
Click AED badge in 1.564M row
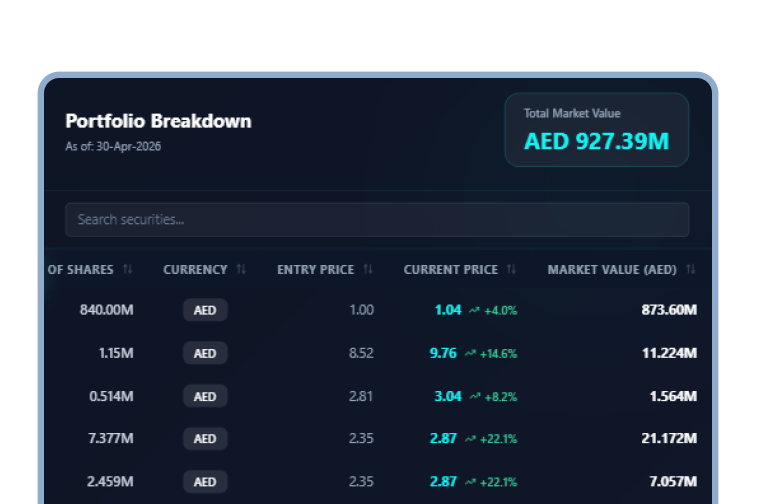pyautogui.click(x=205, y=396)
